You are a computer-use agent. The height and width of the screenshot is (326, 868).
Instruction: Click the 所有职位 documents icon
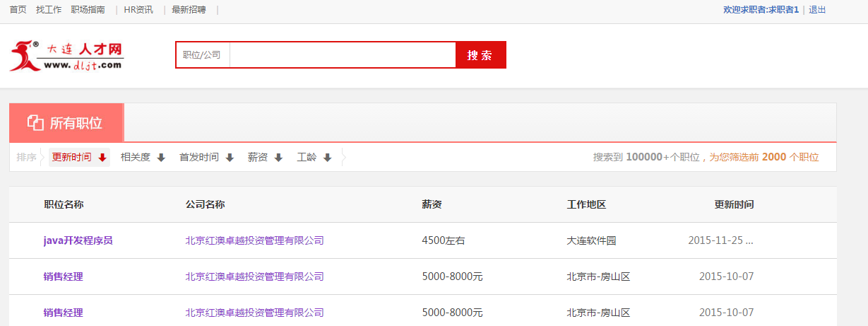pyautogui.click(x=35, y=122)
